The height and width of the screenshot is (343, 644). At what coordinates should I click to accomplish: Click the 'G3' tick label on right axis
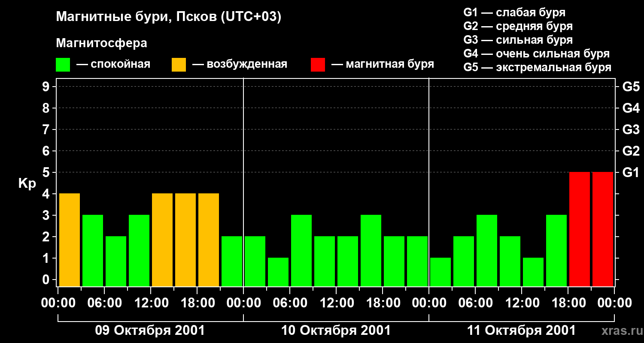pyautogui.click(x=631, y=130)
